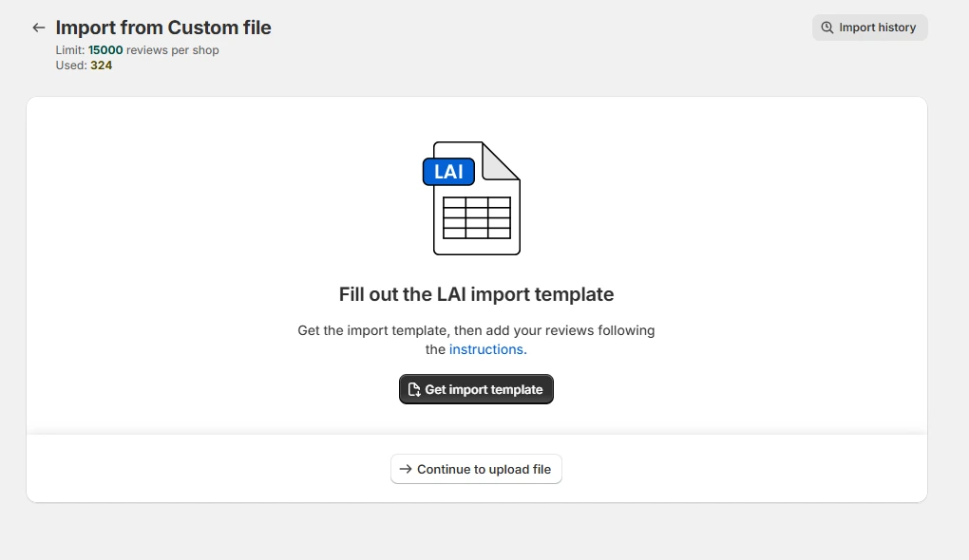Select the 15000 reviews limit number
The image size is (969, 560).
(105, 50)
